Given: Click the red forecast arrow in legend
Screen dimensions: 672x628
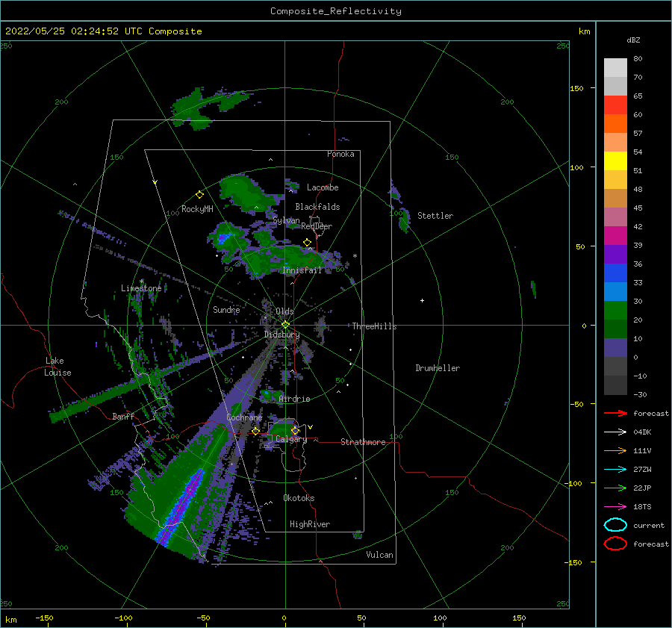Looking at the screenshot, I should pos(615,413).
